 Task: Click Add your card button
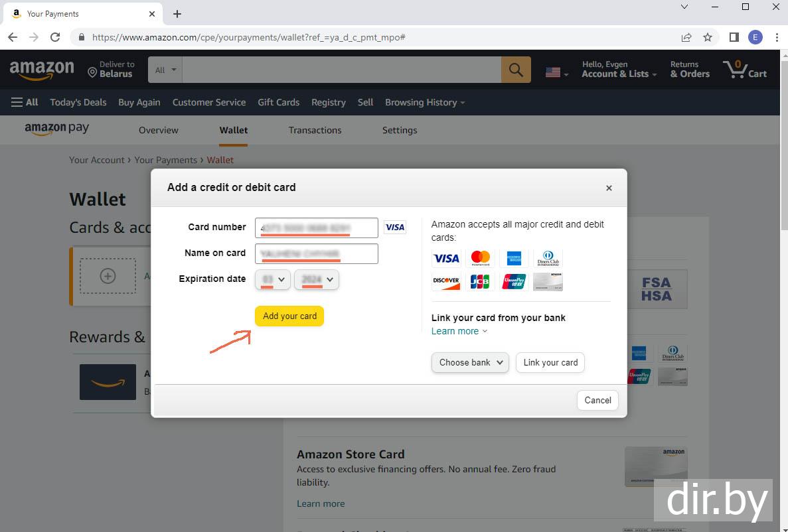pyautogui.click(x=289, y=316)
